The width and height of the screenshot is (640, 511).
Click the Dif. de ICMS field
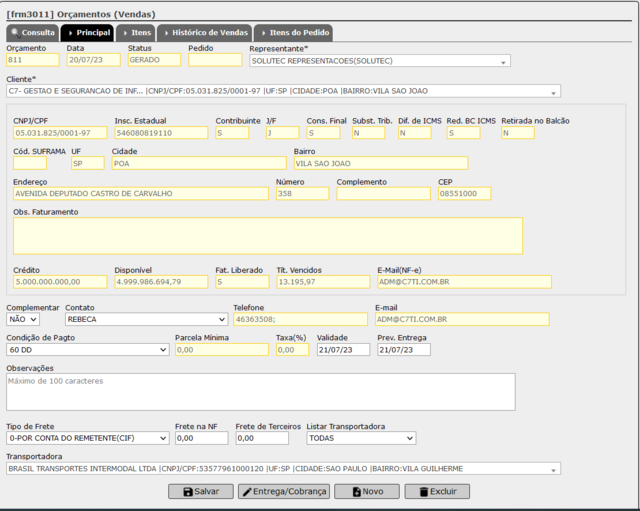[415, 133]
